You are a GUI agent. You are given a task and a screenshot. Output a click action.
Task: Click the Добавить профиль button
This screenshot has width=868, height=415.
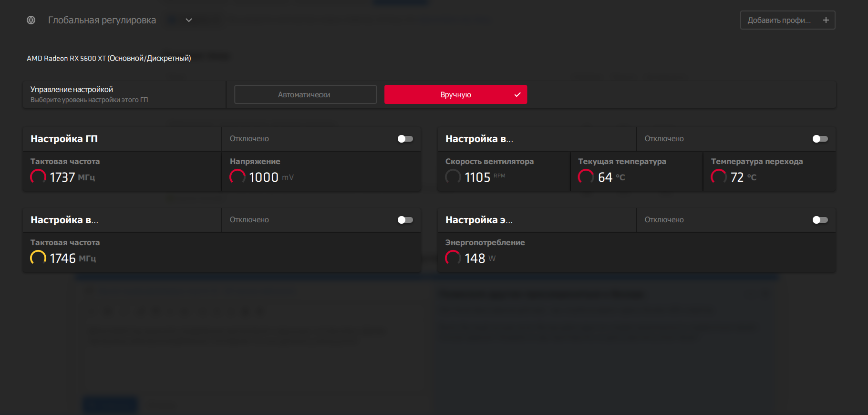(779, 20)
